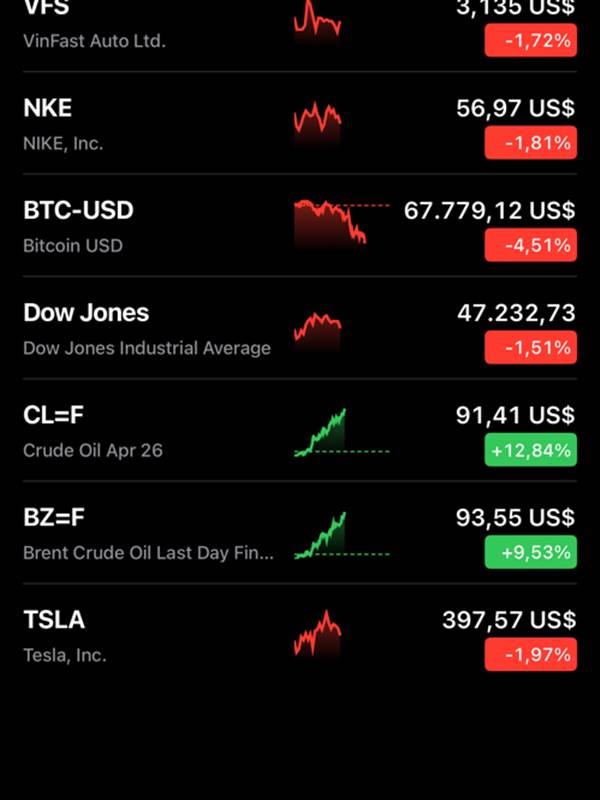Tap the 91,41 US$ crude oil price
600x800 pixels.
pyautogui.click(x=515, y=415)
